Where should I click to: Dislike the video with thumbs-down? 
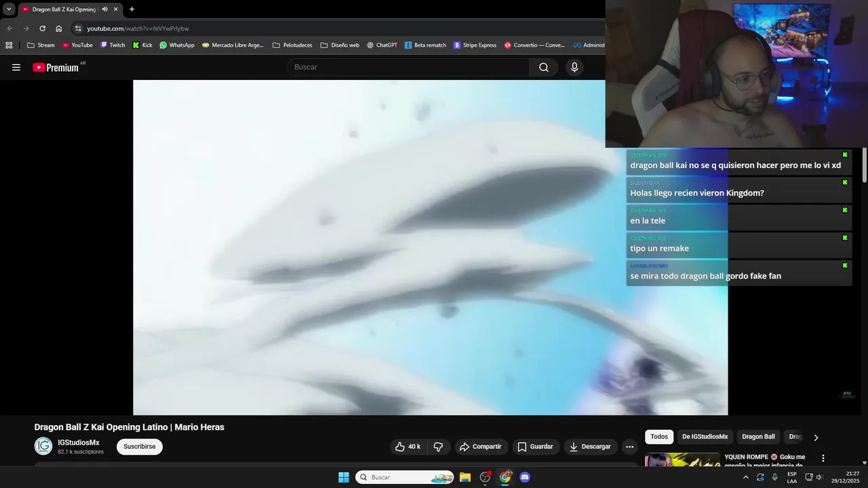(438, 447)
